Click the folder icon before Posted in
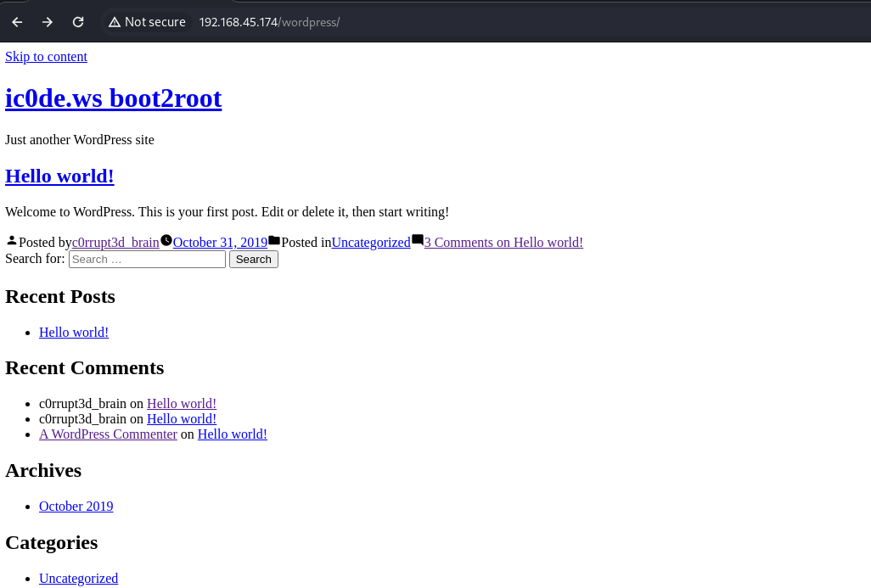This screenshot has height=588, width=871. pyautogui.click(x=274, y=240)
